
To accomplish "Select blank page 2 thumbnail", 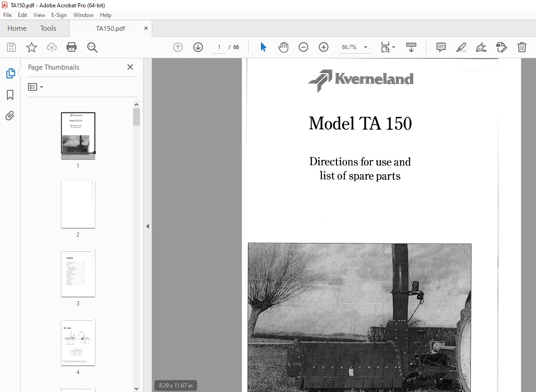I will (x=78, y=204).
